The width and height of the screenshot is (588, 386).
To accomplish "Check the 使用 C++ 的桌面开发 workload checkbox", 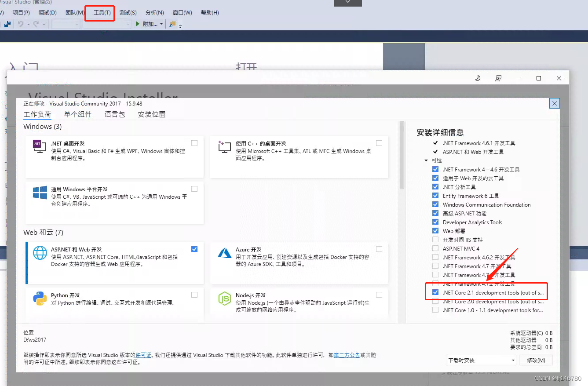I will pos(379,143).
